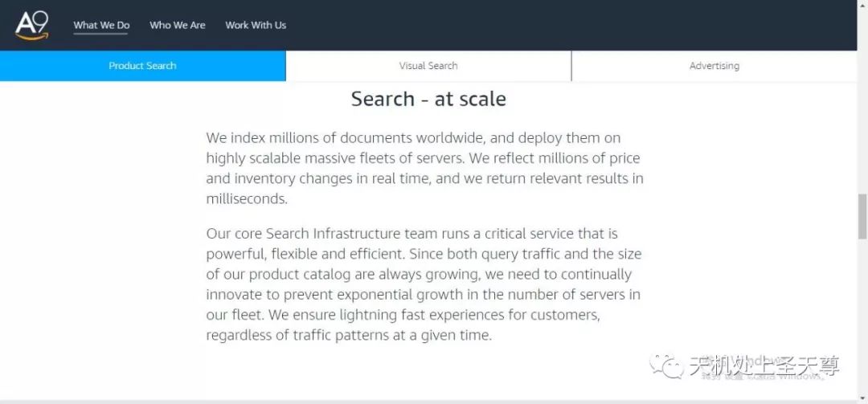Go to Who We Are page
Screen dimensions: 868x404
coord(177,25)
